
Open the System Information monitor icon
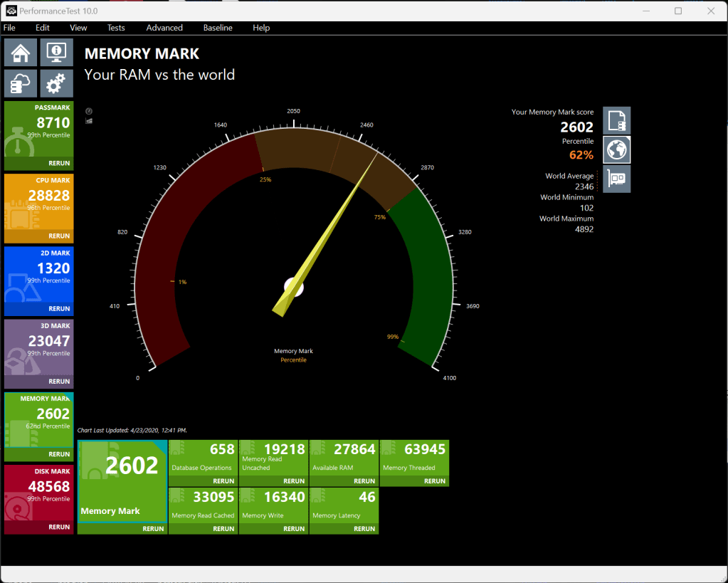[x=56, y=53]
